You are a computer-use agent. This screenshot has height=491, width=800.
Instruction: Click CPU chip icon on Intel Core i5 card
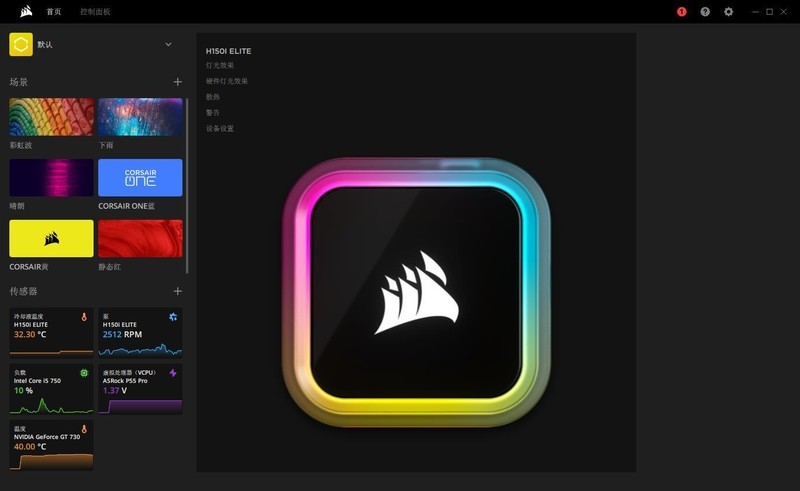tap(84, 373)
